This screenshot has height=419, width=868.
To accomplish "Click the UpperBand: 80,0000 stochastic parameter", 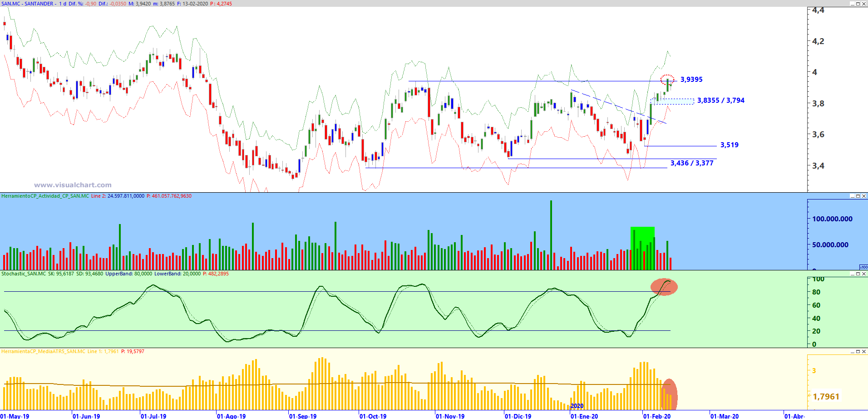I will pos(129,274).
